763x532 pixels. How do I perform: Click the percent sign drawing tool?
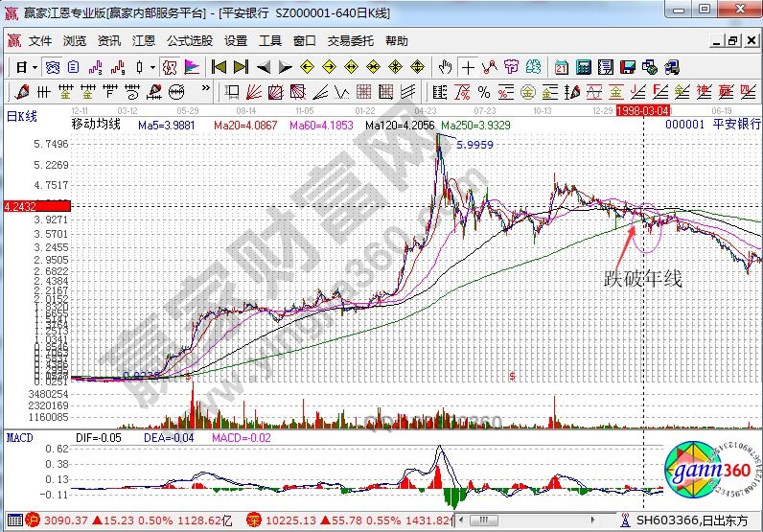pos(484,92)
